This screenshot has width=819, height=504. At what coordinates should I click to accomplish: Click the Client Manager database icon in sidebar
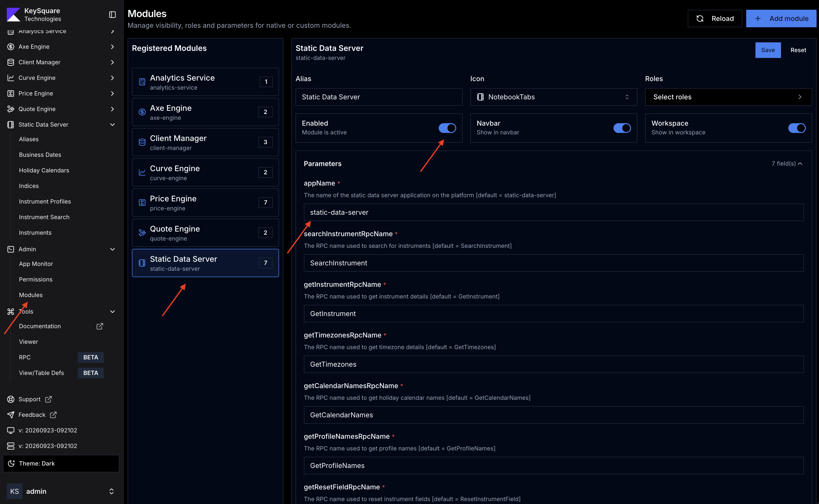click(11, 62)
